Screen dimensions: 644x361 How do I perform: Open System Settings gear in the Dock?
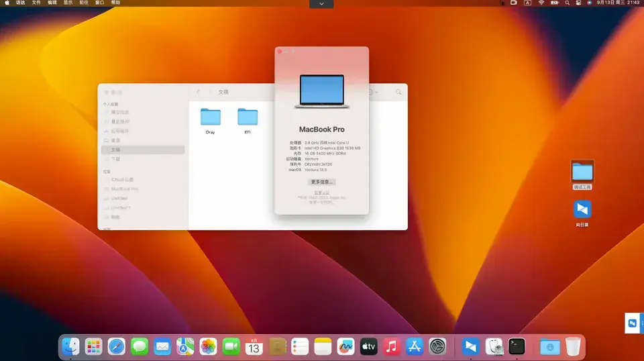pyautogui.click(x=437, y=347)
